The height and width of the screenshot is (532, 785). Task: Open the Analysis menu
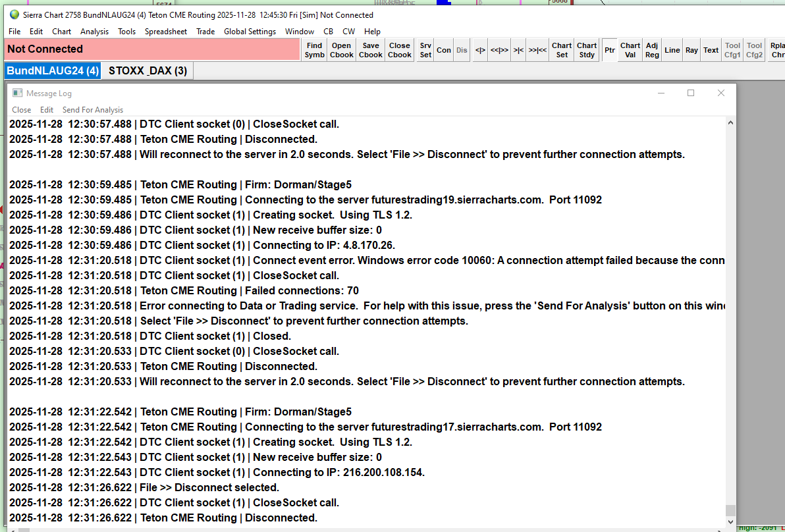[94, 31]
